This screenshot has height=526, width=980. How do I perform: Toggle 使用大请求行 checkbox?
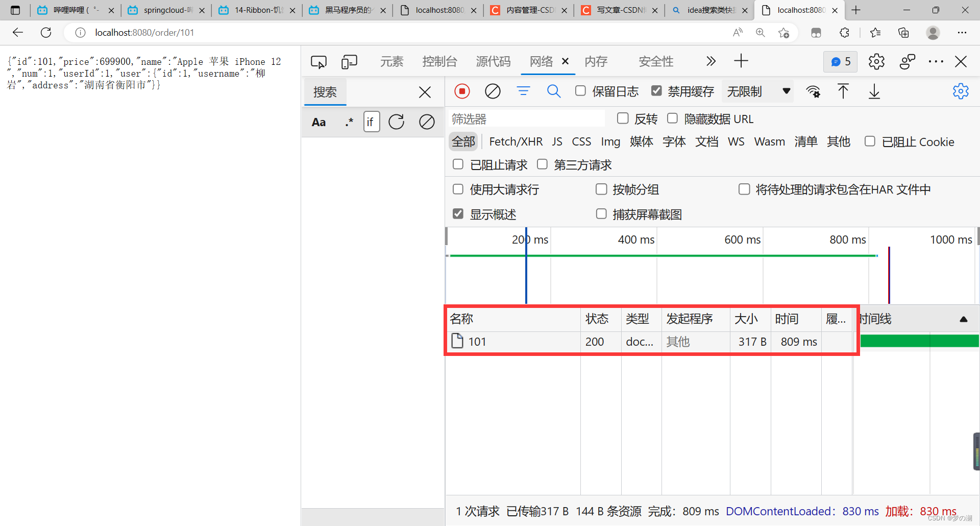(458, 189)
